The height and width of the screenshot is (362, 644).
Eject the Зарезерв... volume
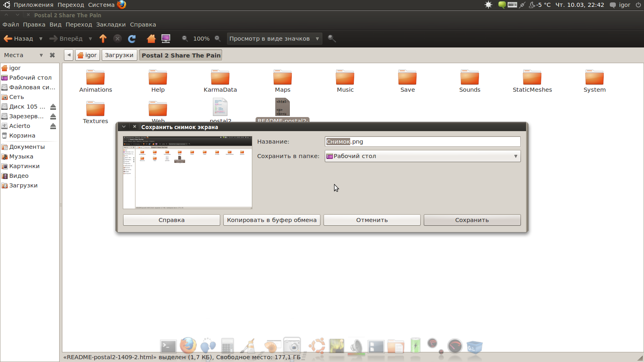point(53,116)
